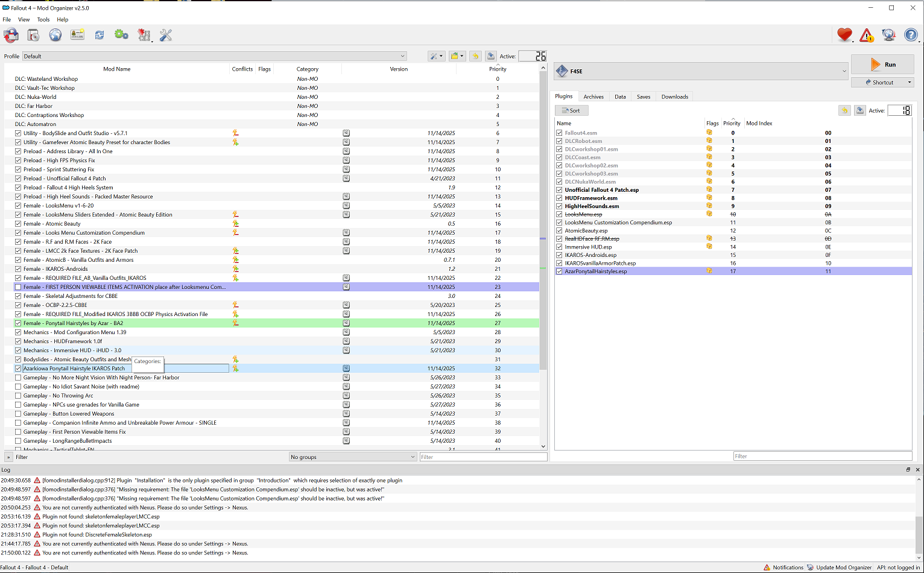Click the blue refresh arrows icon
924x573 pixels.
click(x=100, y=35)
